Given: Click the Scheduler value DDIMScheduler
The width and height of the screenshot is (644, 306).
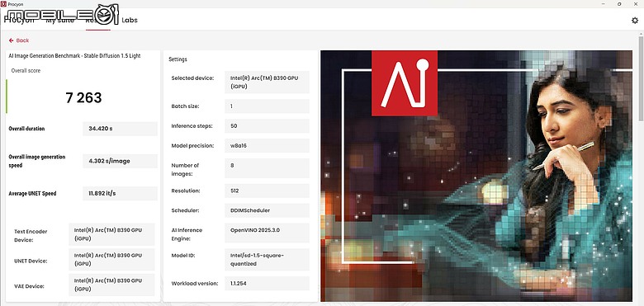Looking at the screenshot, I should (x=267, y=210).
